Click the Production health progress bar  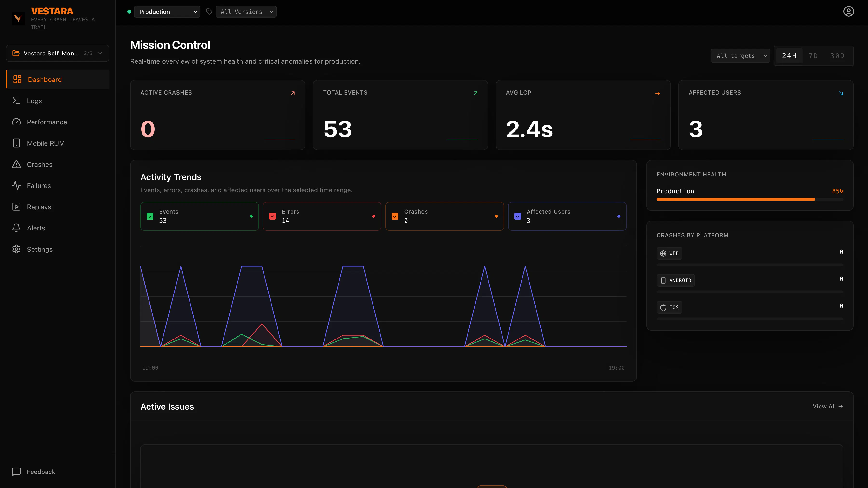coord(750,199)
